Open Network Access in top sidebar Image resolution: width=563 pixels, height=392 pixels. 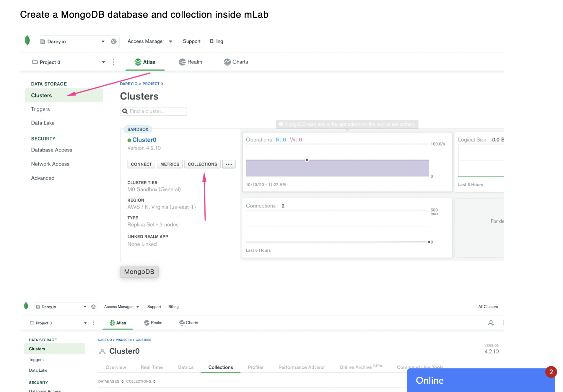tap(50, 164)
